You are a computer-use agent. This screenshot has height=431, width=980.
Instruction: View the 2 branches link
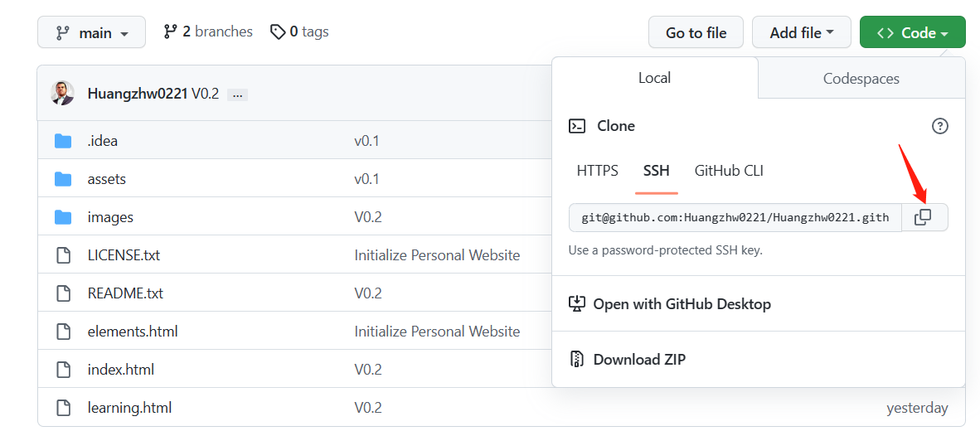coord(208,31)
